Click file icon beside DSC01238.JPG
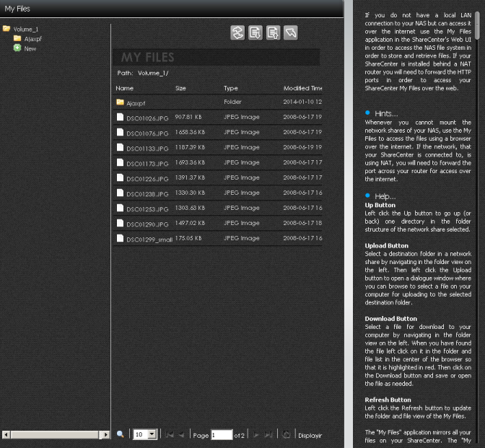This screenshot has width=485, height=448. [120, 193]
